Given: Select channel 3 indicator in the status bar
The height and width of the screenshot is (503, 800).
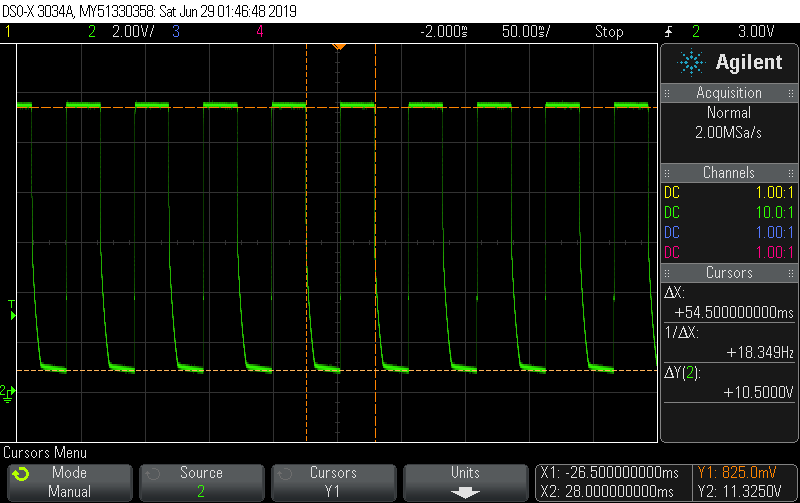Looking at the screenshot, I should [x=176, y=32].
